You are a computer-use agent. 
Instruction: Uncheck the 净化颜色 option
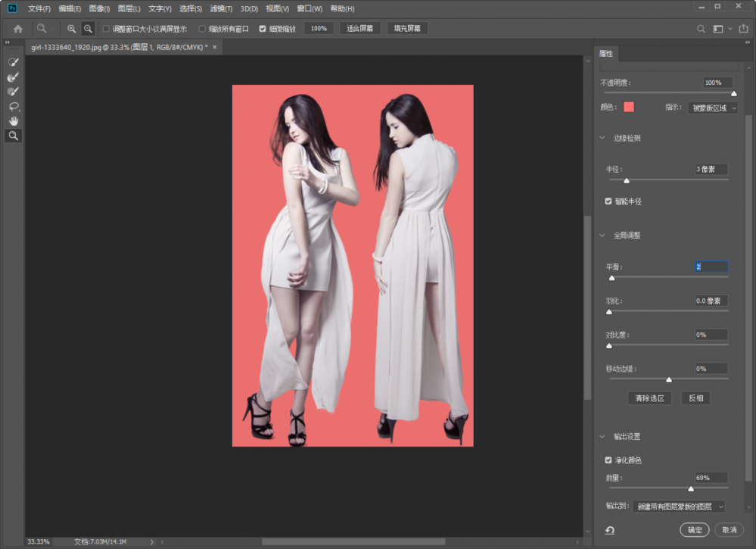pyautogui.click(x=608, y=460)
